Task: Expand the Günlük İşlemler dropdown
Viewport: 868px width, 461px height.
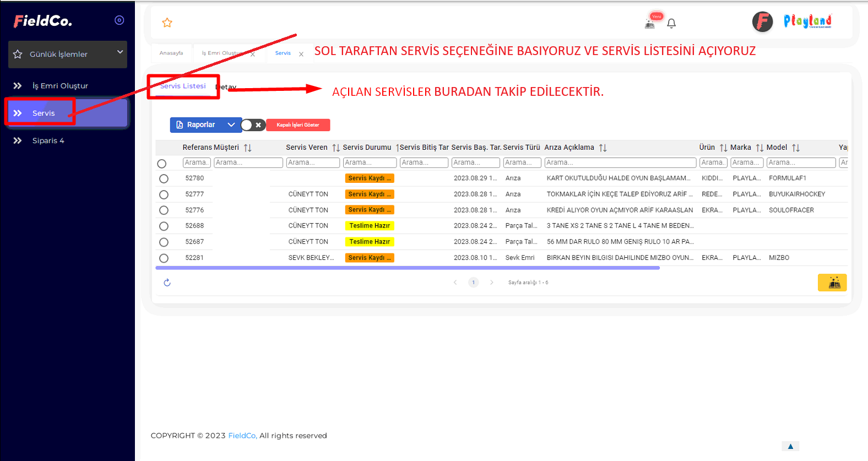Action: (120, 52)
